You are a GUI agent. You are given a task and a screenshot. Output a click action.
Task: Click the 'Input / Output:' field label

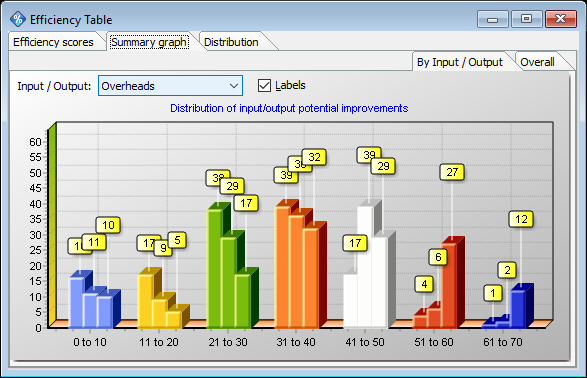pyautogui.click(x=54, y=86)
